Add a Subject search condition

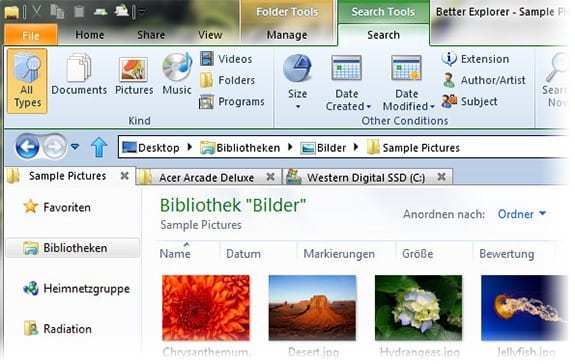(x=470, y=102)
